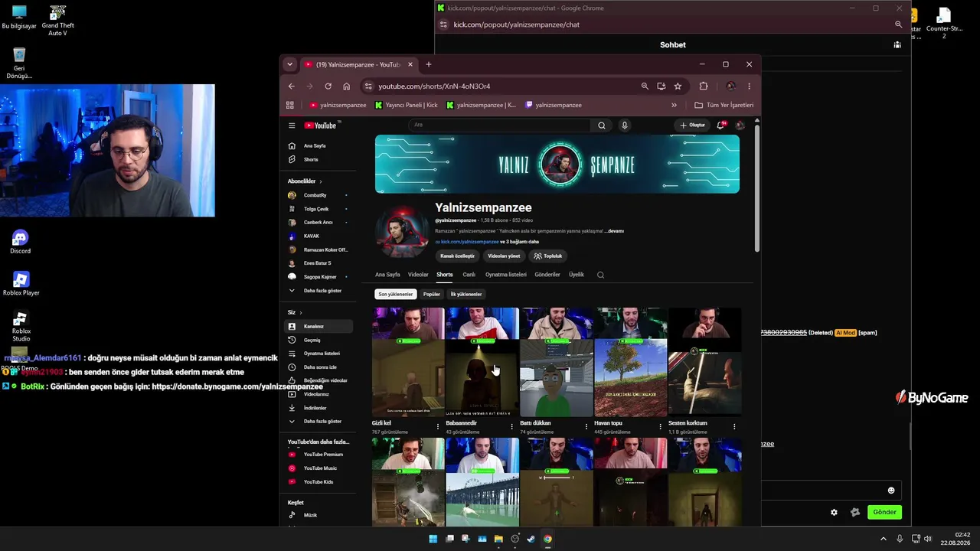Viewport: 980px width, 551px height.
Task: Show hidden system tray icons
Action: (883, 539)
